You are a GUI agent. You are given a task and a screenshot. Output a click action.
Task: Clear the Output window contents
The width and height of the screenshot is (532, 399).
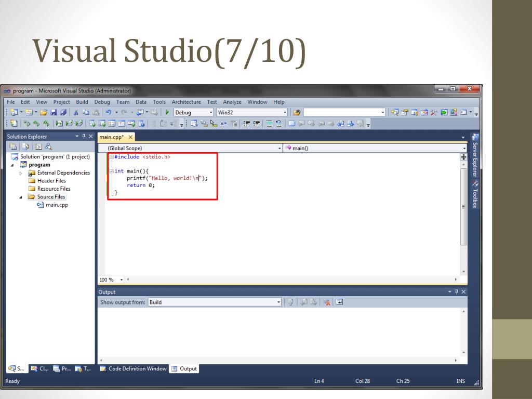click(x=327, y=302)
